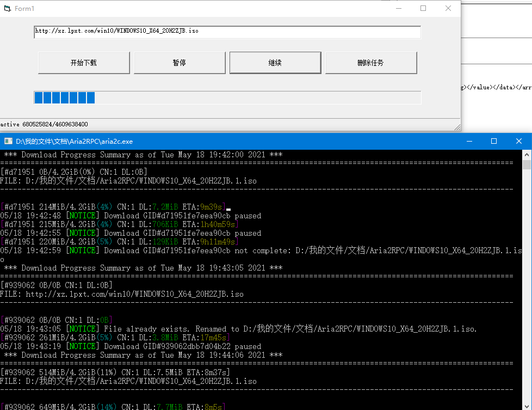This screenshot has width=532, height=410.
Task: Click console line 'Summary as of Tue May 18 19:42:00'
Action: 143,155
